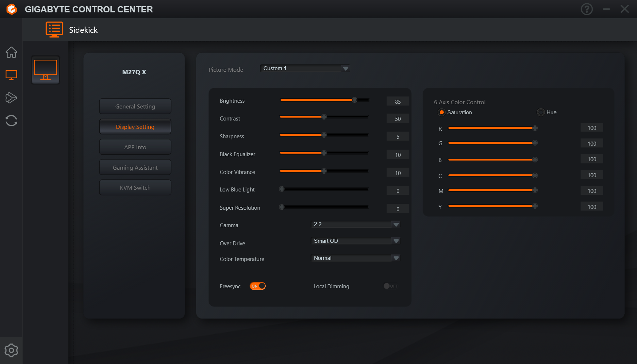Click the Y channel value field

592,207
